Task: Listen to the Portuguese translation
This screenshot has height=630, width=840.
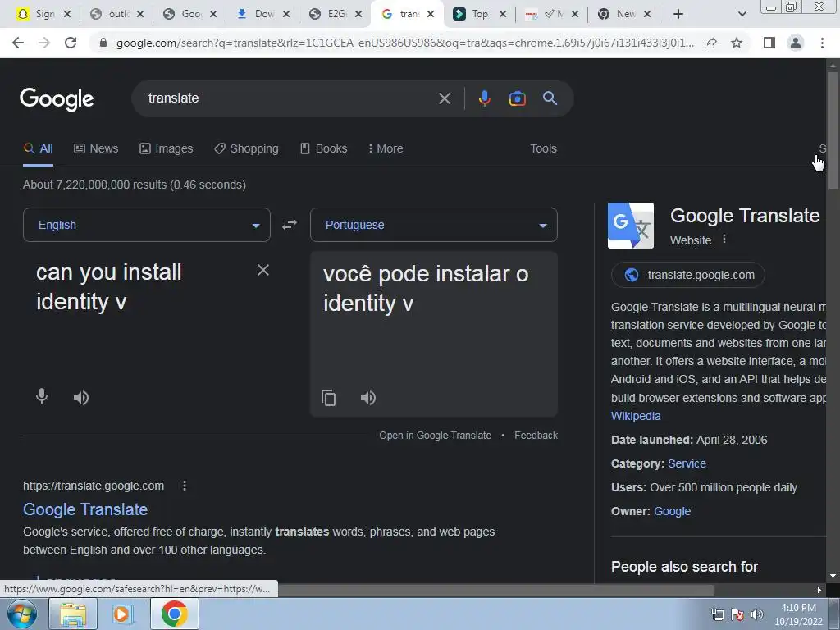Action: (x=368, y=398)
